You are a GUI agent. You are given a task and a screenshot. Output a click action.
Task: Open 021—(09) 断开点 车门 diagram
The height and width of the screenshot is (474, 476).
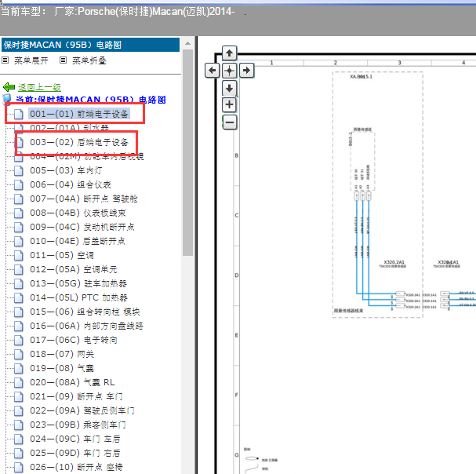point(76,396)
